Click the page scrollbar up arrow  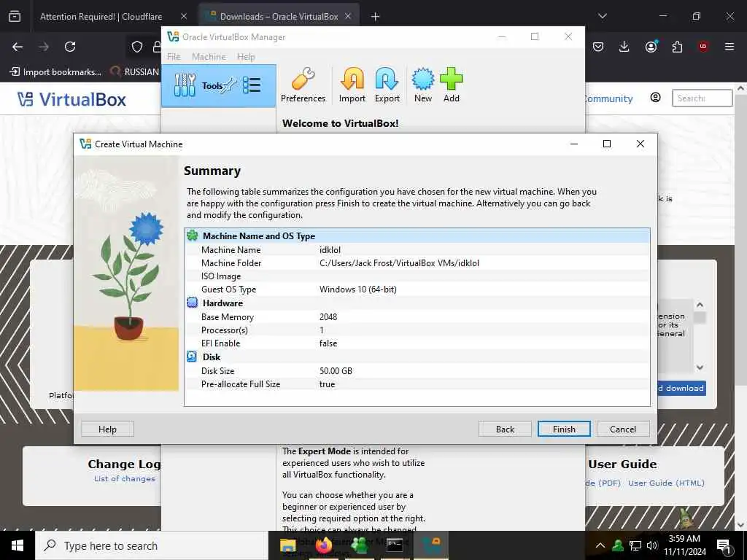tap(741, 88)
